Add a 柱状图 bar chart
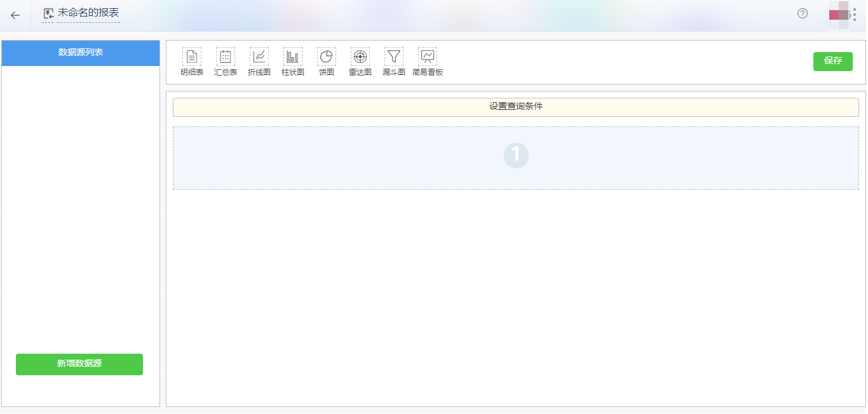The height and width of the screenshot is (414, 868). tap(292, 60)
